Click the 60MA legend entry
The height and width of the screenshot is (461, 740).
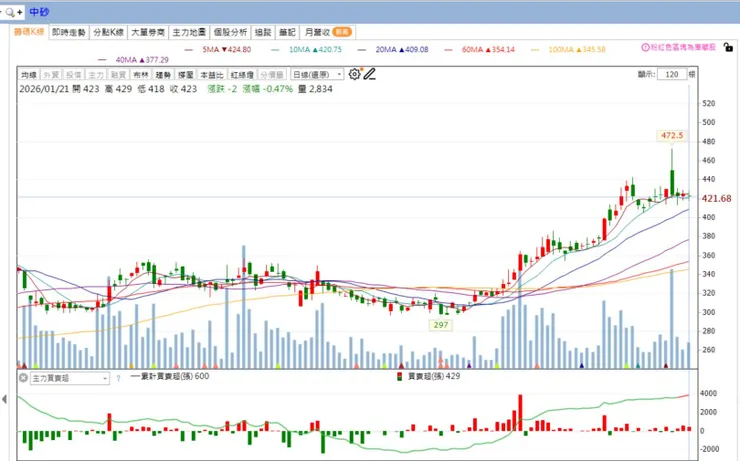pos(480,50)
